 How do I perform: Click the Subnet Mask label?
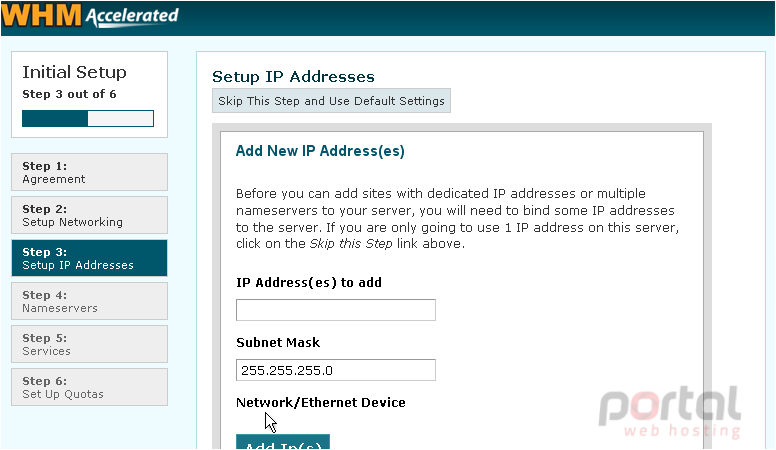[x=278, y=343]
